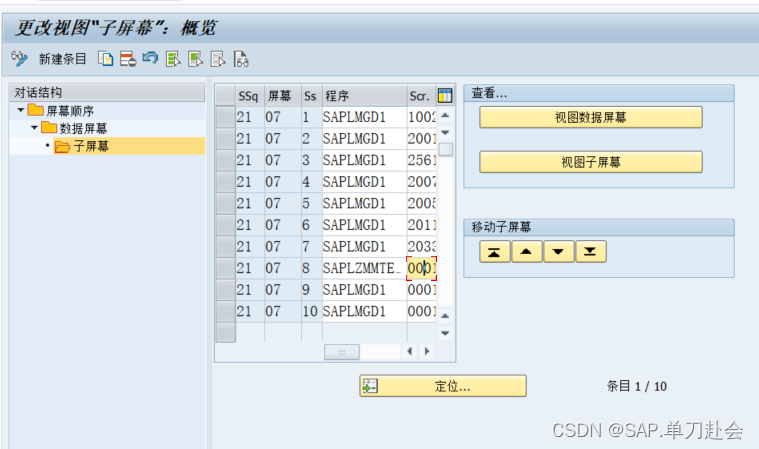Click the deselect all icon

(x=218, y=59)
